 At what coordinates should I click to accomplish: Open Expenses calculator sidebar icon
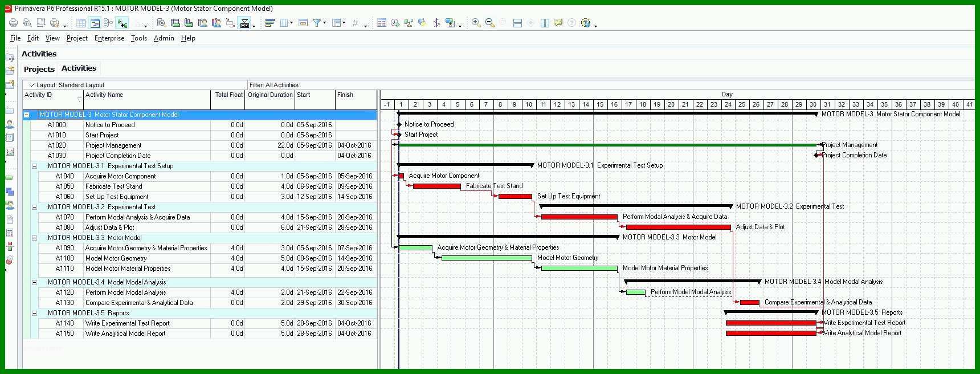point(10,233)
